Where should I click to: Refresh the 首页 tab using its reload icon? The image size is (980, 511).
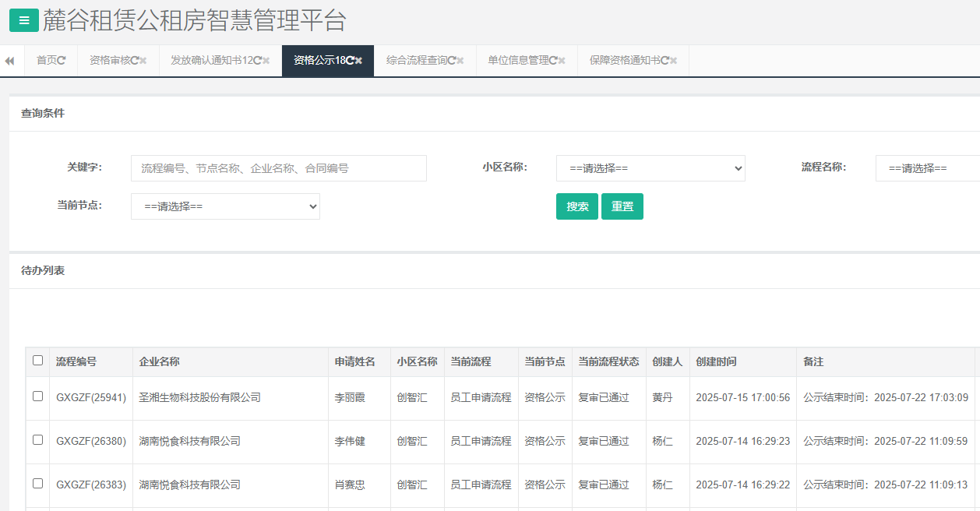(x=62, y=61)
